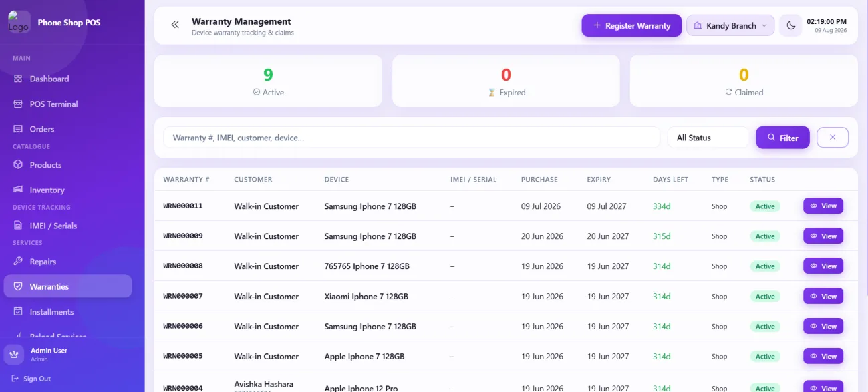The height and width of the screenshot is (392, 868).
Task: View warranty WRN000008 details
Action: (x=823, y=266)
